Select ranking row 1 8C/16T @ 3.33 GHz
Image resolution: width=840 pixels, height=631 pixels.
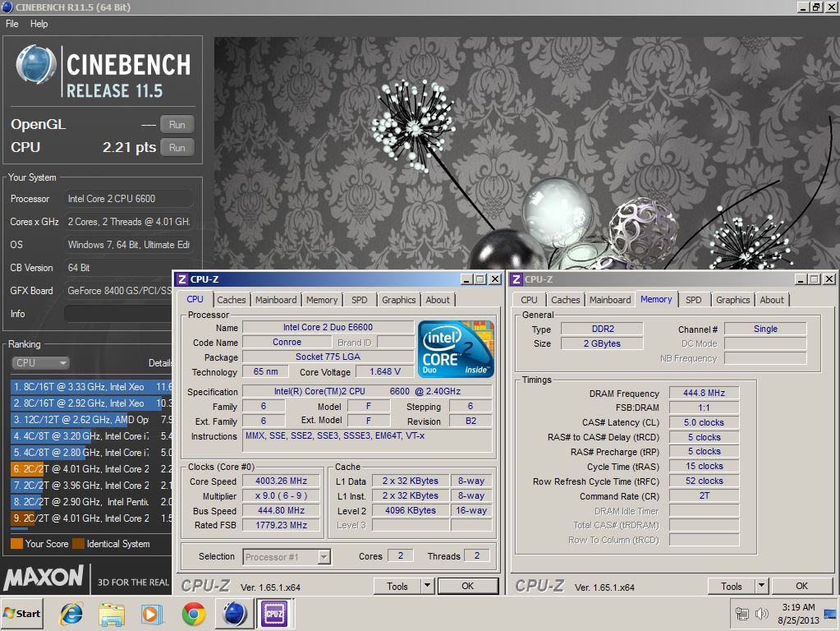coord(92,386)
